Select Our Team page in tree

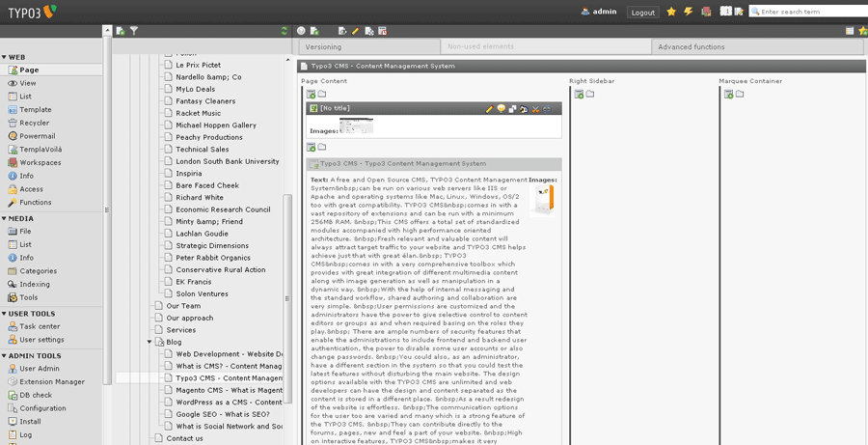[x=183, y=306]
